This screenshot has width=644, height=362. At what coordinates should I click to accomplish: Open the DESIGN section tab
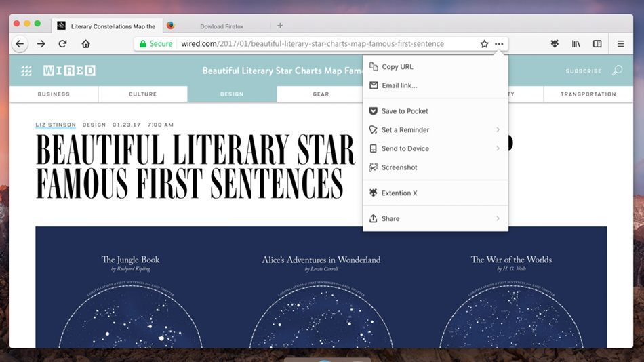(232, 94)
